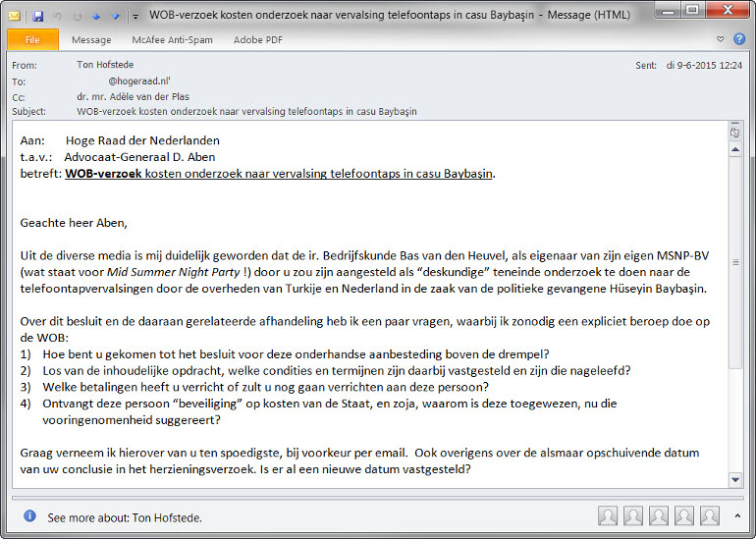Click the Subject line text in header
This screenshot has height=540, width=756.
(x=246, y=112)
